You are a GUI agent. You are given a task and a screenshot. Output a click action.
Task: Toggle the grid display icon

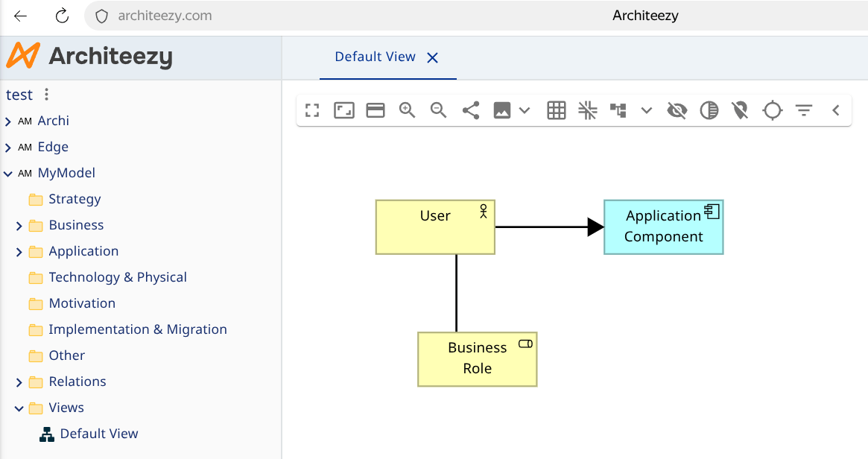(x=557, y=110)
